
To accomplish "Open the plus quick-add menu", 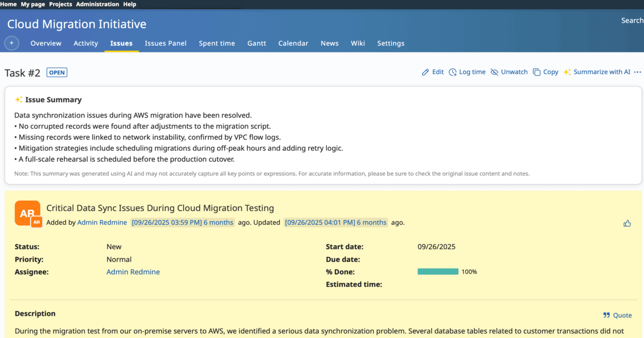I will point(11,43).
